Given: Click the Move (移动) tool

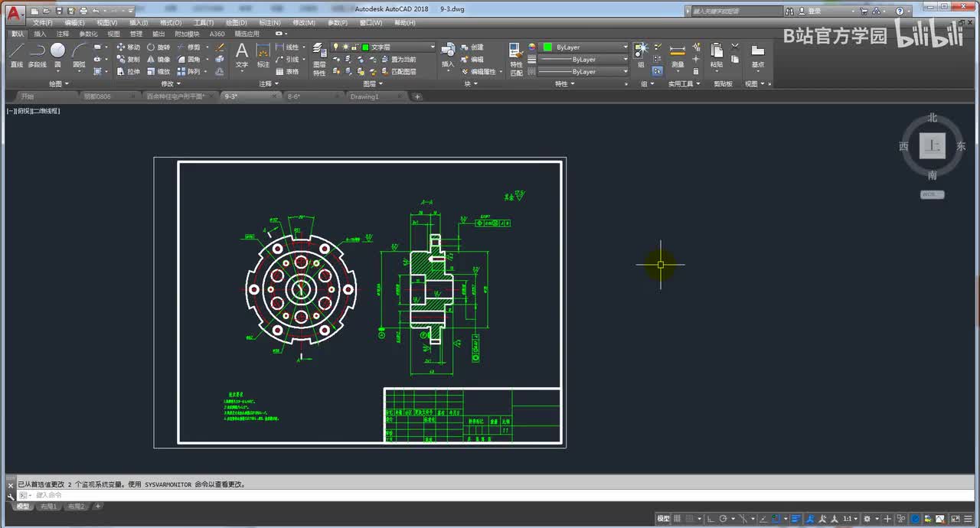Looking at the screenshot, I should pyautogui.click(x=128, y=47).
